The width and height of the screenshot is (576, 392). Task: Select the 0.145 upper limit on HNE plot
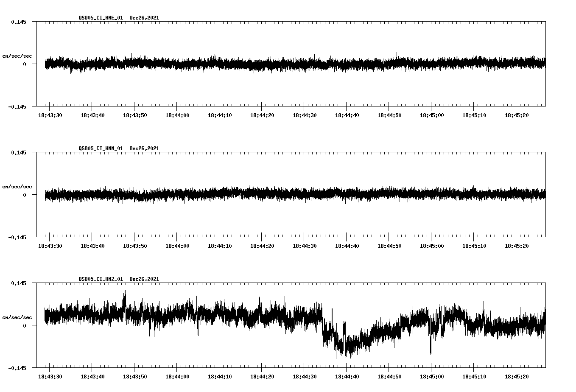point(18,22)
